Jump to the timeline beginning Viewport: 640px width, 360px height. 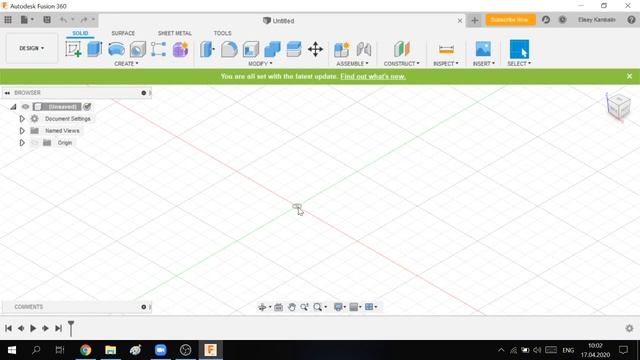8,328
